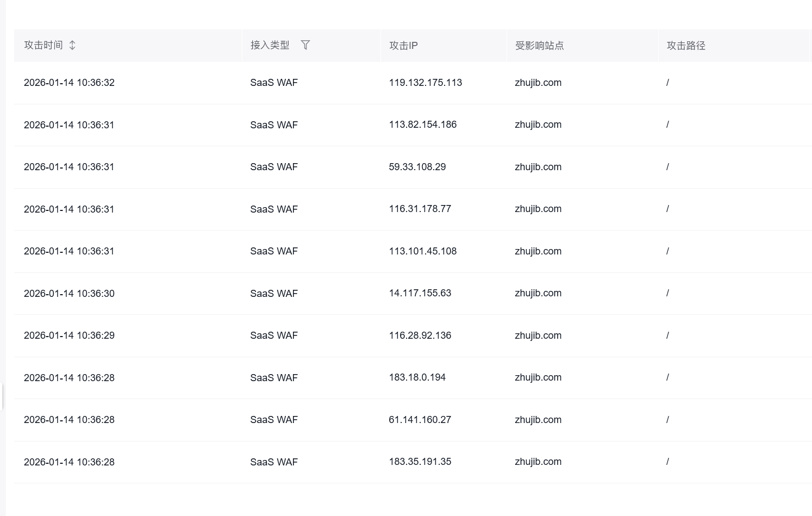
Task: Select the row timestamped 2026-01-14 10:36:32
Action: tap(69, 83)
